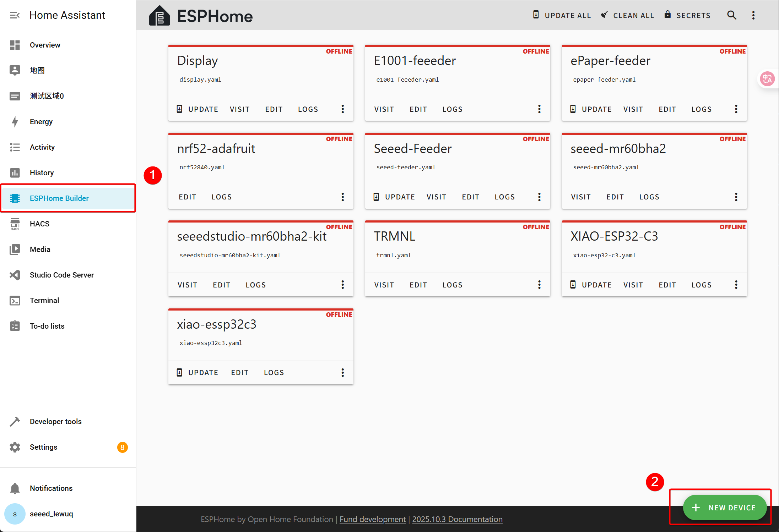The width and height of the screenshot is (779, 532).
Task: Open the 2025.10.3 Documentation link
Action: coord(457,519)
